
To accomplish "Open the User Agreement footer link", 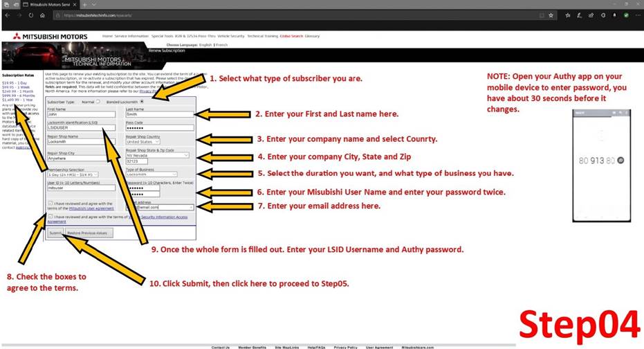I will tap(380, 347).
